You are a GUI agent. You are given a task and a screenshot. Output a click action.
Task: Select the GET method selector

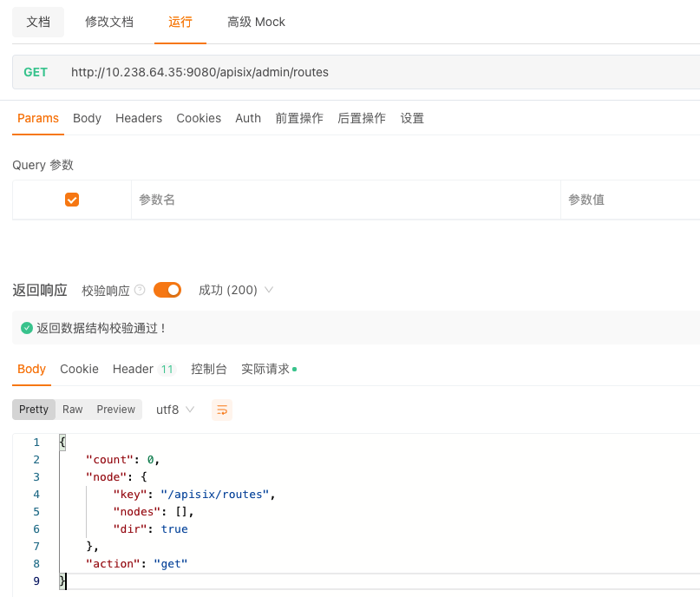[36, 72]
